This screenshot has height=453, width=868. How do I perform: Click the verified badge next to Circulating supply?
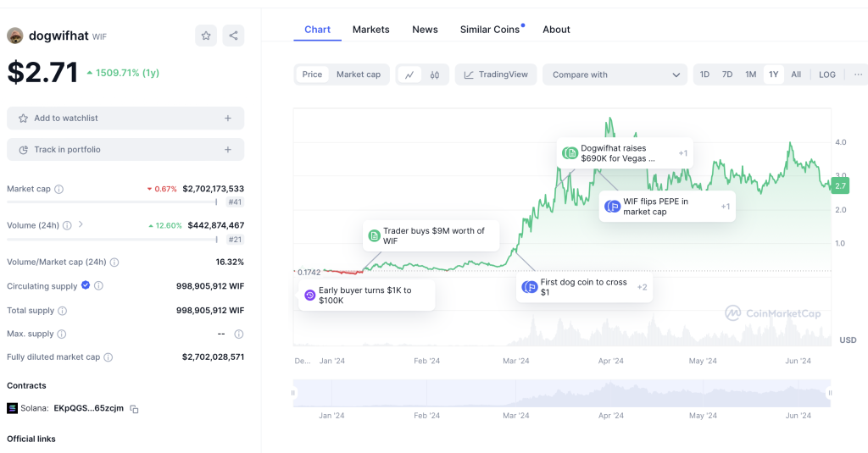click(x=86, y=285)
